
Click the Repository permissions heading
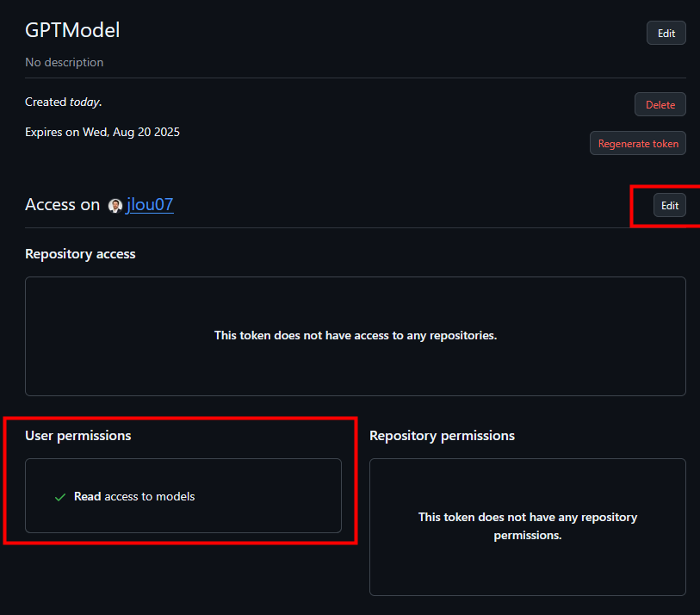442,436
